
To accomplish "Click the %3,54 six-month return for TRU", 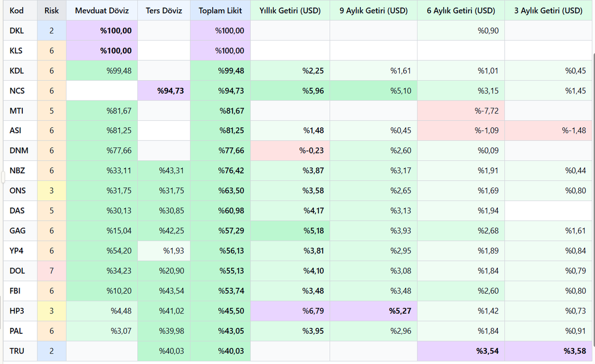I will [461, 351].
